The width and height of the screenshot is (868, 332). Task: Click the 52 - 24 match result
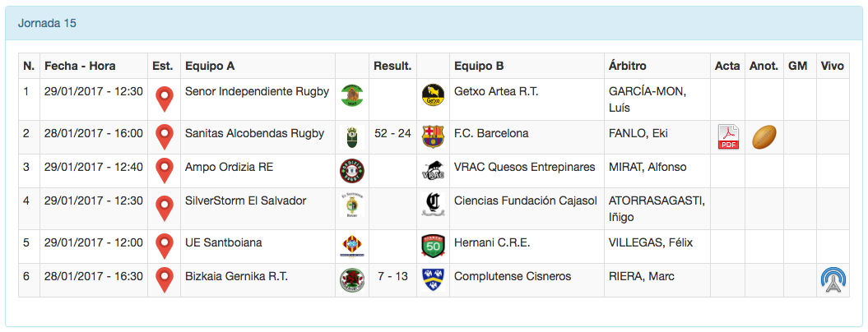point(392,133)
